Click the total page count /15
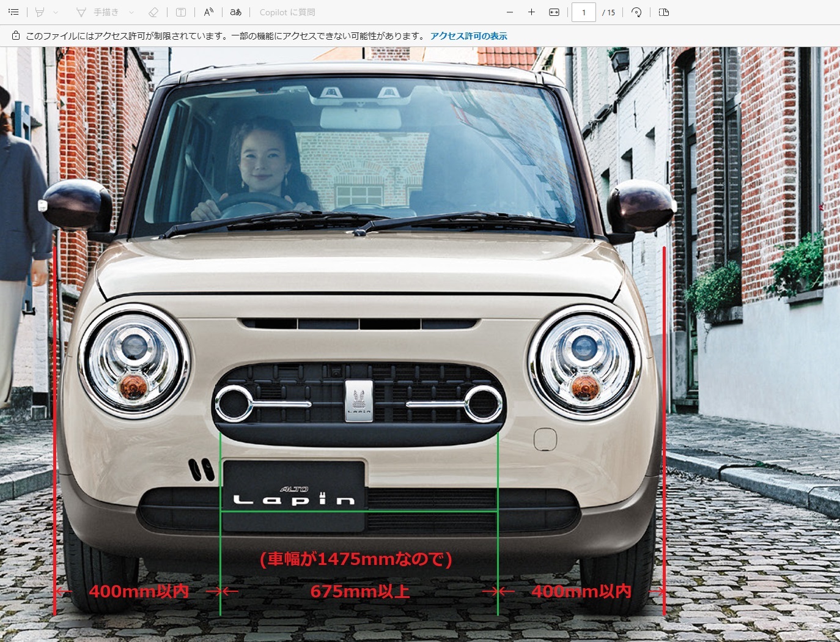 coord(609,12)
